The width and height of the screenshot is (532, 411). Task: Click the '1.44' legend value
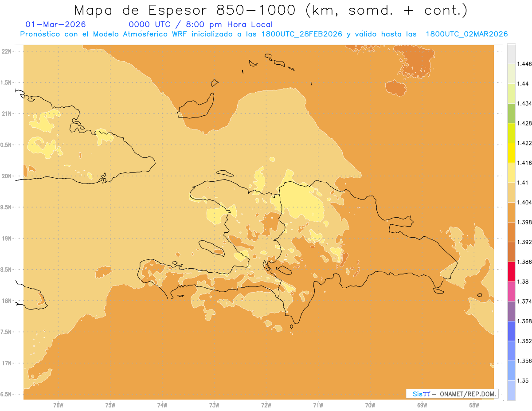pyautogui.click(x=523, y=84)
